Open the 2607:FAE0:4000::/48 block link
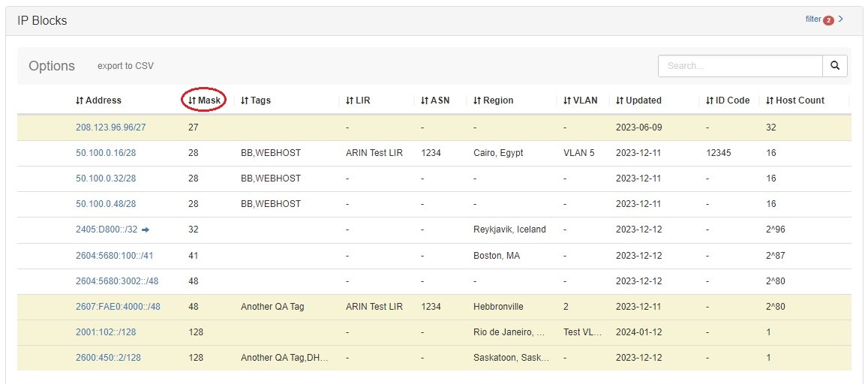 click(118, 307)
